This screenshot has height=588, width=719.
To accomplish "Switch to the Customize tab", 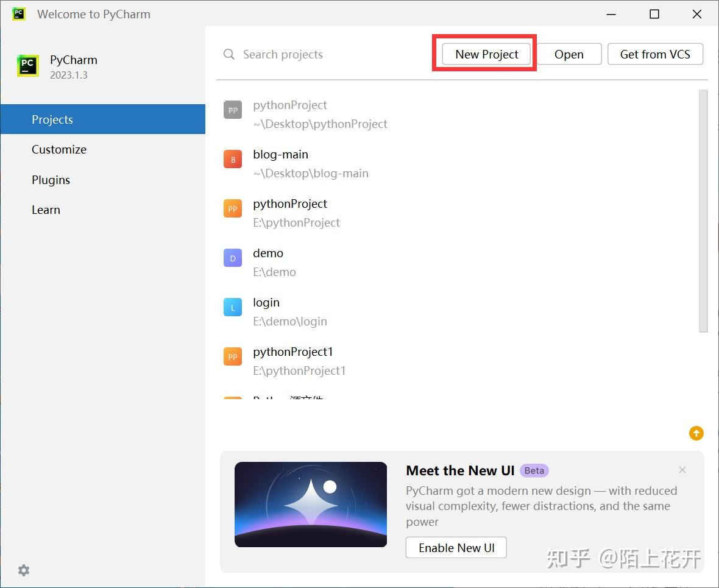I will point(59,149).
